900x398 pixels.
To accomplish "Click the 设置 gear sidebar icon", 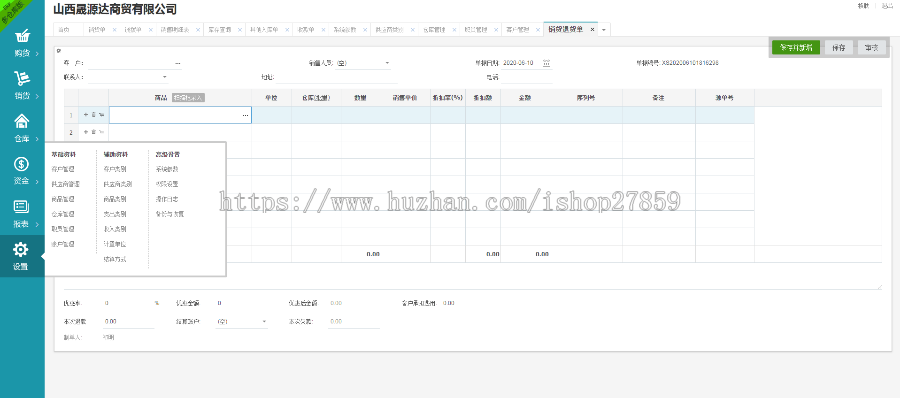I will pyautogui.click(x=21, y=249).
